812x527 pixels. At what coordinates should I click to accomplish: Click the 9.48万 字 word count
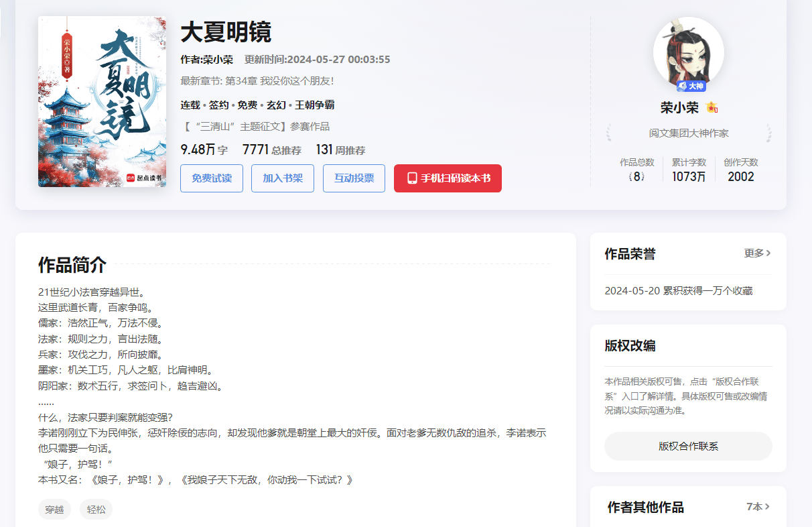(x=204, y=150)
